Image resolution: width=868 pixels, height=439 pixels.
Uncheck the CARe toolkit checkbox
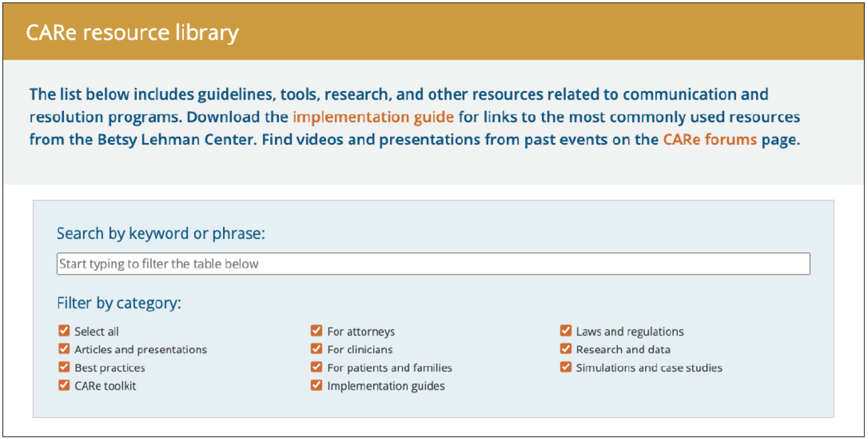64,385
